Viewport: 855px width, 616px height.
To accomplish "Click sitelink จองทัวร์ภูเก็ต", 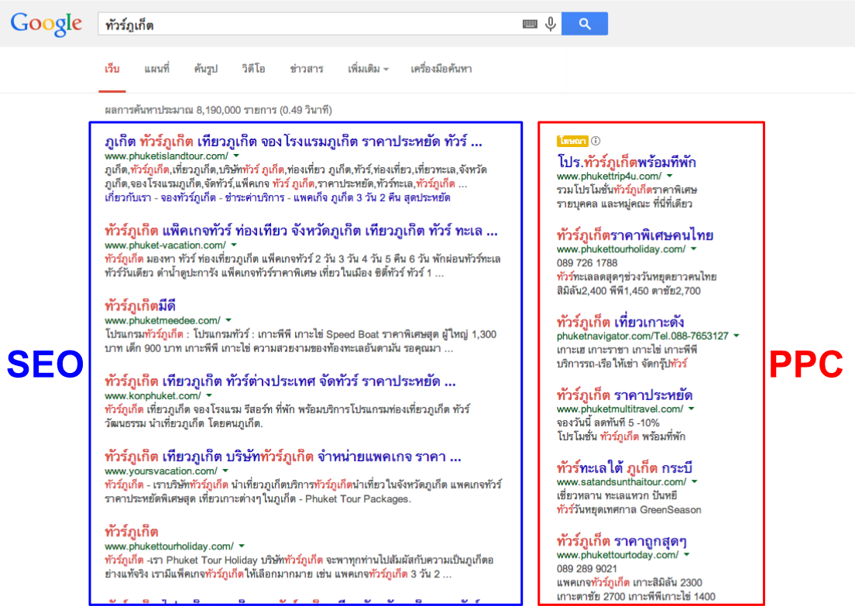I will tap(188, 197).
